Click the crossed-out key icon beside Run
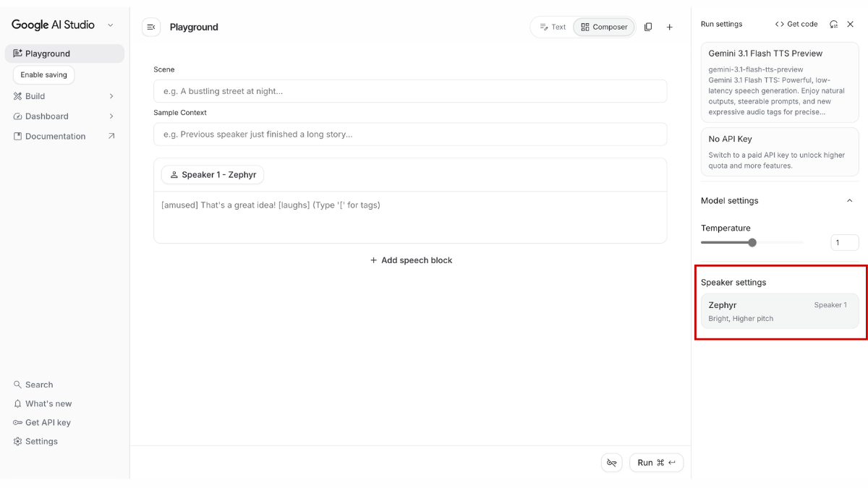 pos(611,463)
